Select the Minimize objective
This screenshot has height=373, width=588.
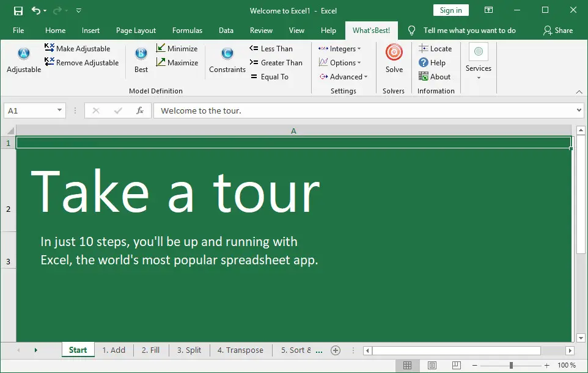pyautogui.click(x=177, y=49)
